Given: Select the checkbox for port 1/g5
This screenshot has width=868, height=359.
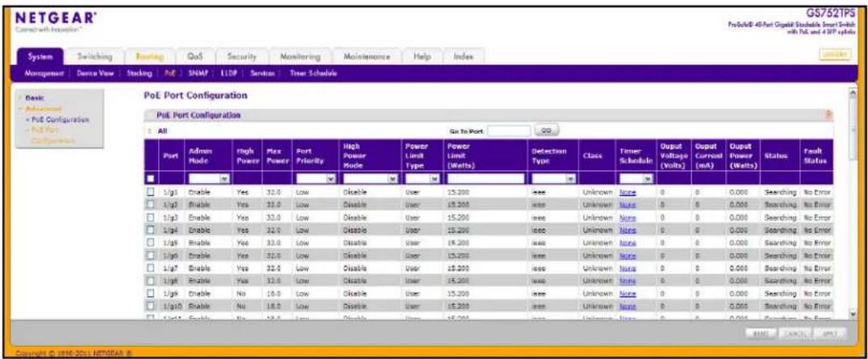Looking at the screenshot, I should click(x=151, y=242).
